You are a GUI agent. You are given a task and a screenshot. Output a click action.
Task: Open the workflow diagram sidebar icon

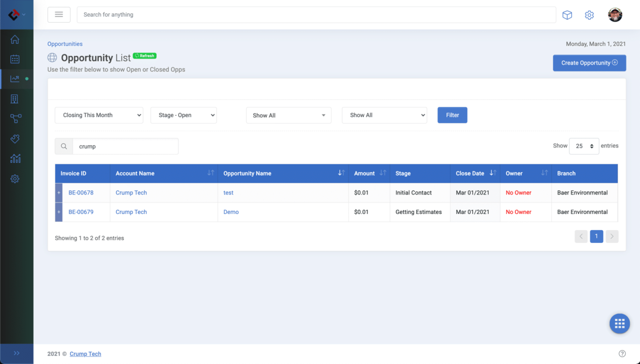point(15,118)
